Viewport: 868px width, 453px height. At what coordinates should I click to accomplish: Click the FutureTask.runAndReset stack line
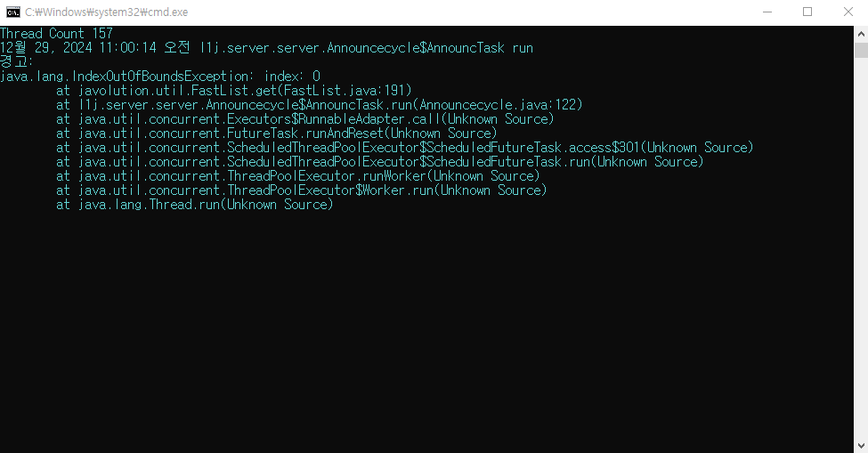[277, 133]
